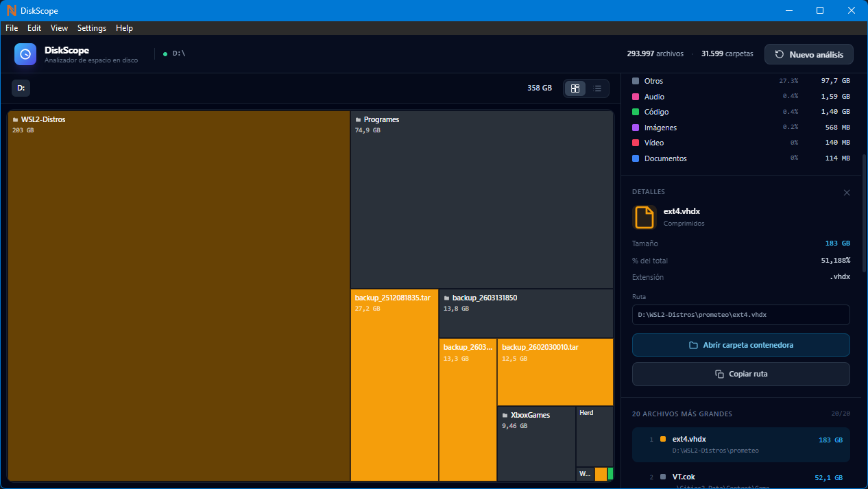
Task: Click the D:\ drive path in the header
Action: pos(179,53)
